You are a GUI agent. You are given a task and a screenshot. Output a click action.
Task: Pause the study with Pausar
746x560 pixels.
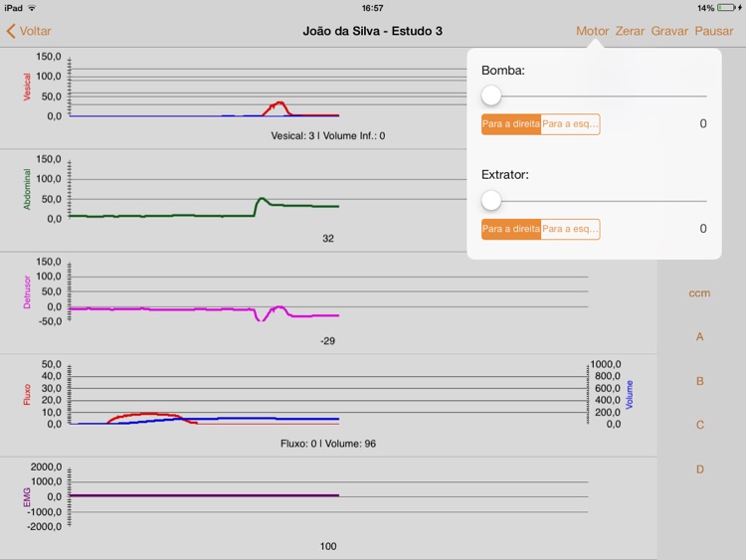click(x=713, y=32)
